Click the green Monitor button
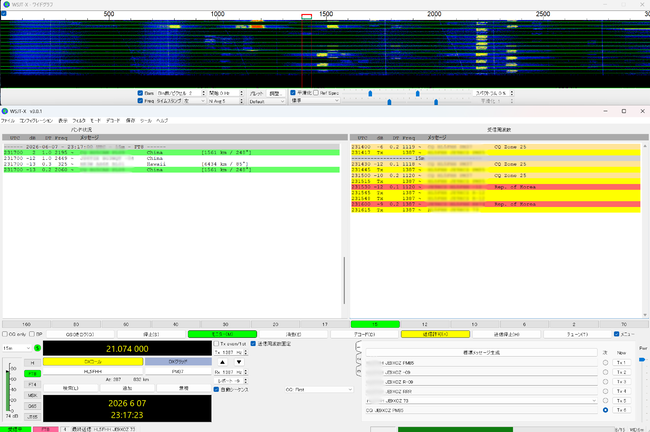Viewport: 650px width, 432px height. 222,334
